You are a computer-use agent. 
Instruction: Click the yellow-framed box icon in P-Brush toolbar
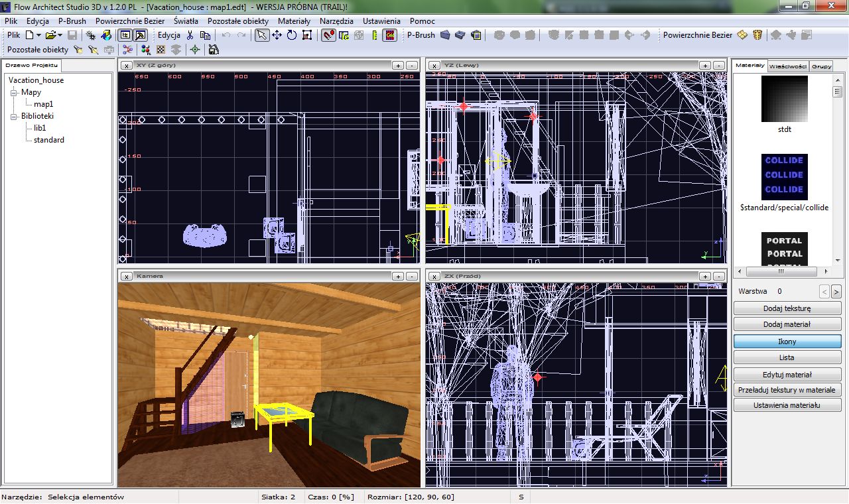click(476, 35)
